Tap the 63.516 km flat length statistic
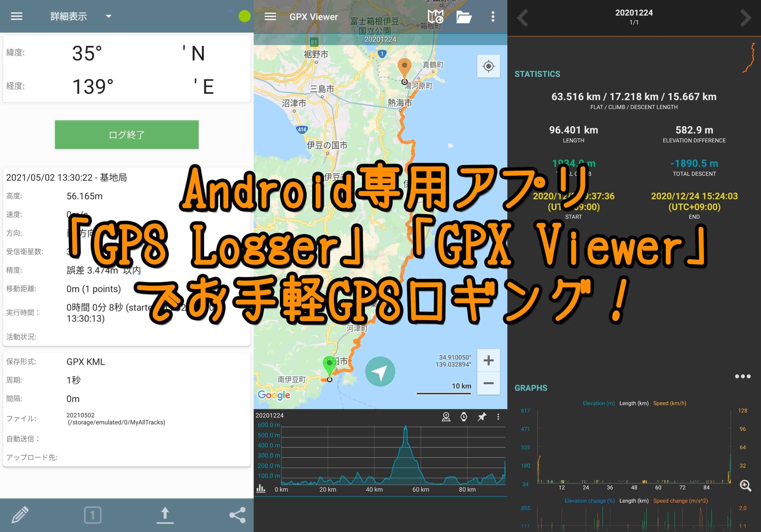The height and width of the screenshot is (532, 761). click(576, 97)
